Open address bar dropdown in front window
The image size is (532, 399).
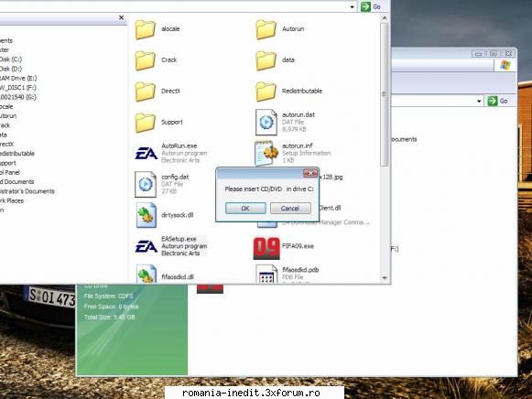353,6
